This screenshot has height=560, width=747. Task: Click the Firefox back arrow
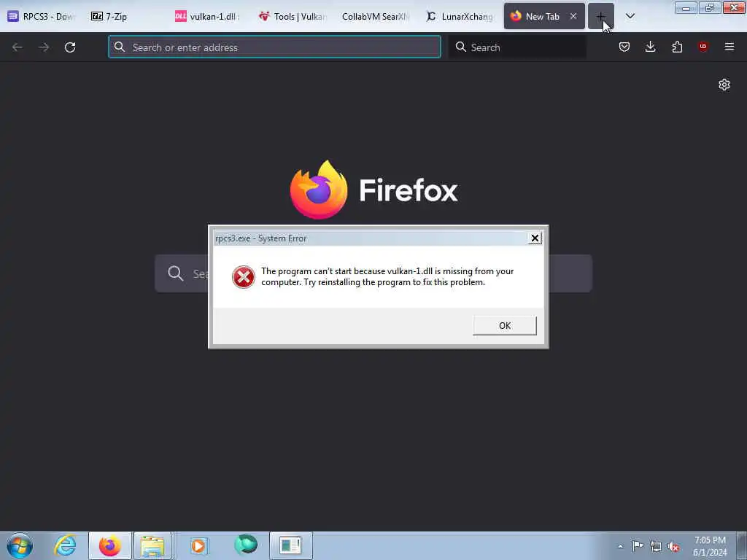18,47
